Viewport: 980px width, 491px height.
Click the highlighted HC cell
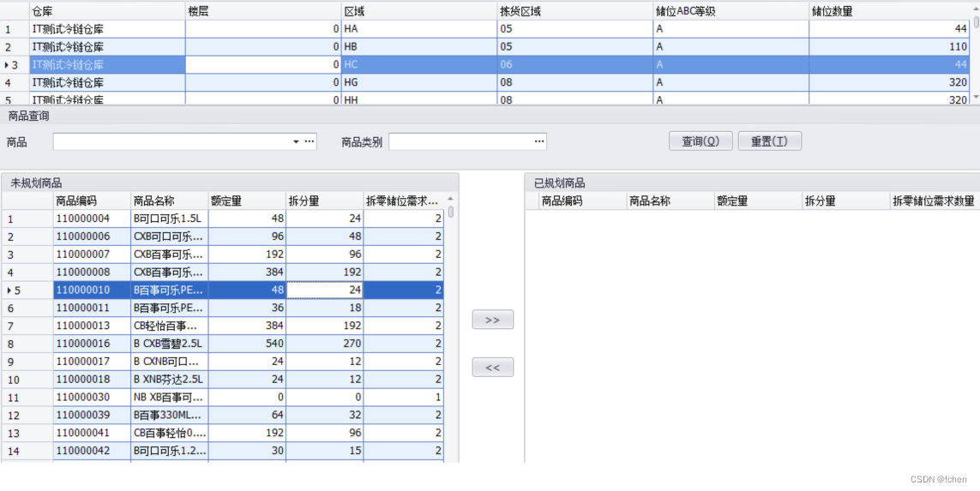click(419, 64)
